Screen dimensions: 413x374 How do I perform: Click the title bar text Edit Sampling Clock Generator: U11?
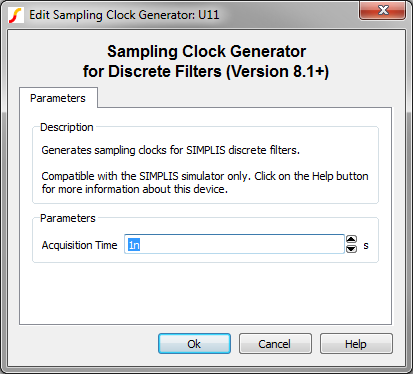click(124, 15)
